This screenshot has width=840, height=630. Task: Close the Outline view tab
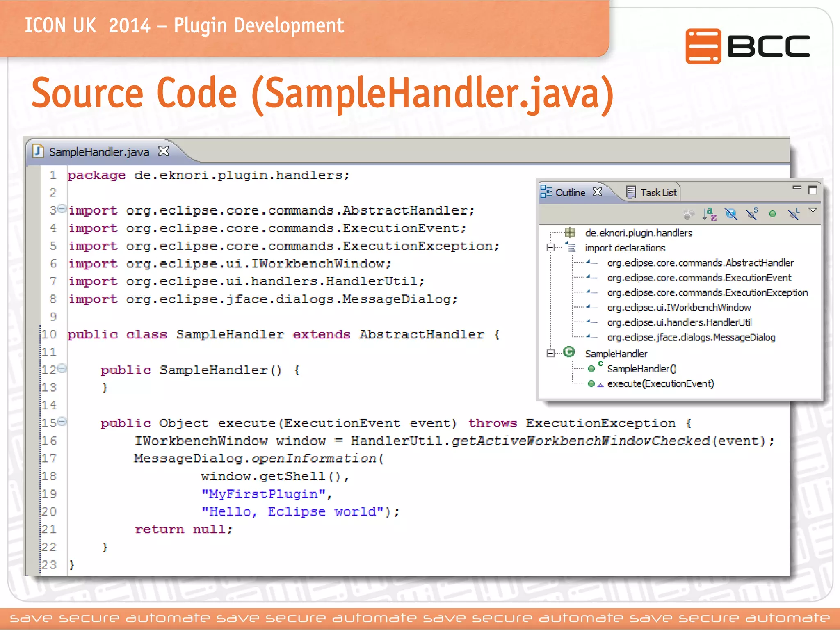(x=598, y=192)
